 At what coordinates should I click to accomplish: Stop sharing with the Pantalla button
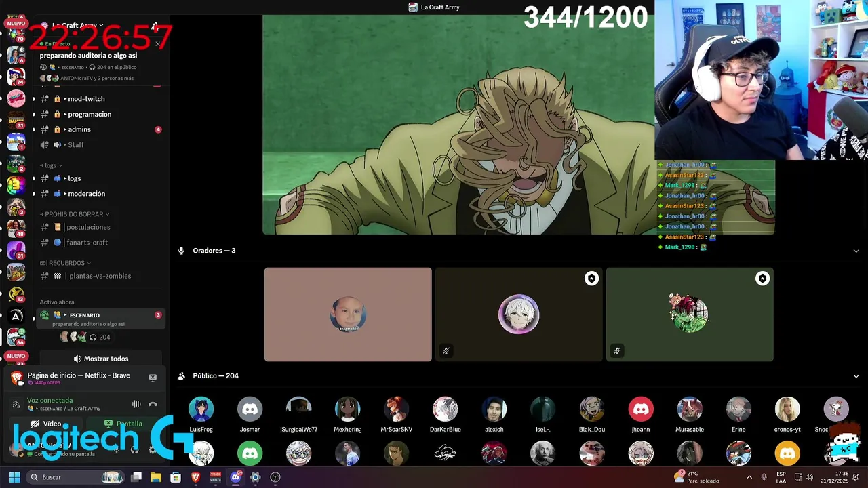pyautogui.click(x=123, y=424)
